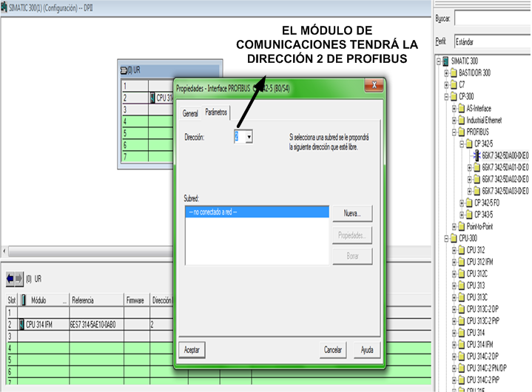Switch to the General tab
Viewport: 532px width, 392px height.
(190, 113)
